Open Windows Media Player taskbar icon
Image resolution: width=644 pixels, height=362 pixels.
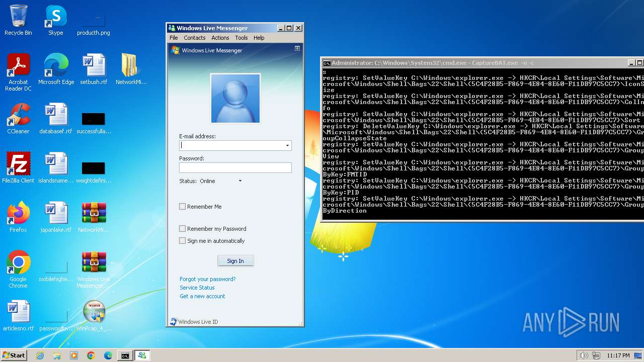tap(74, 355)
